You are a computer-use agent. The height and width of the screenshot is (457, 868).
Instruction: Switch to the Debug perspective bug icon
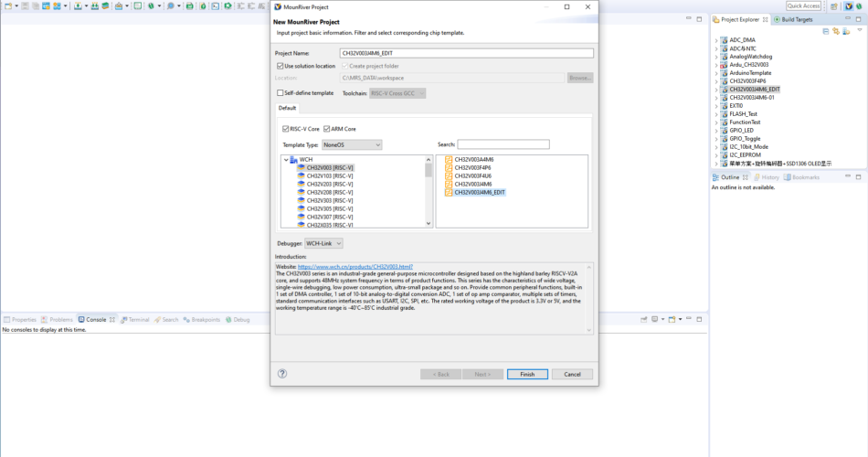[859, 6]
